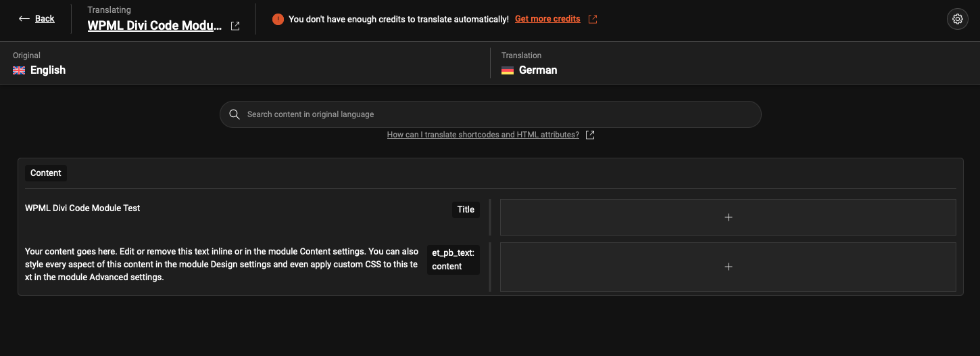Open external icon next to Get more credits
This screenshot has width=980, height=356.
pos(593,19)
